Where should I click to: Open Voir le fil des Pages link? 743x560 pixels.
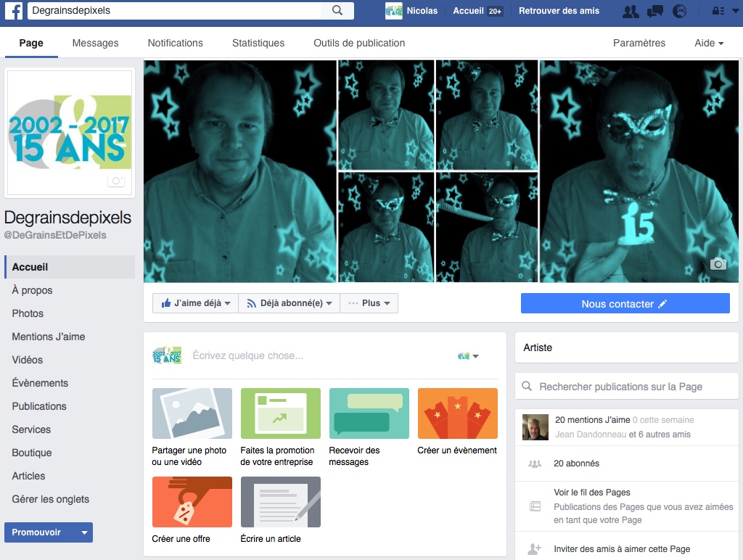pos(592,493)
